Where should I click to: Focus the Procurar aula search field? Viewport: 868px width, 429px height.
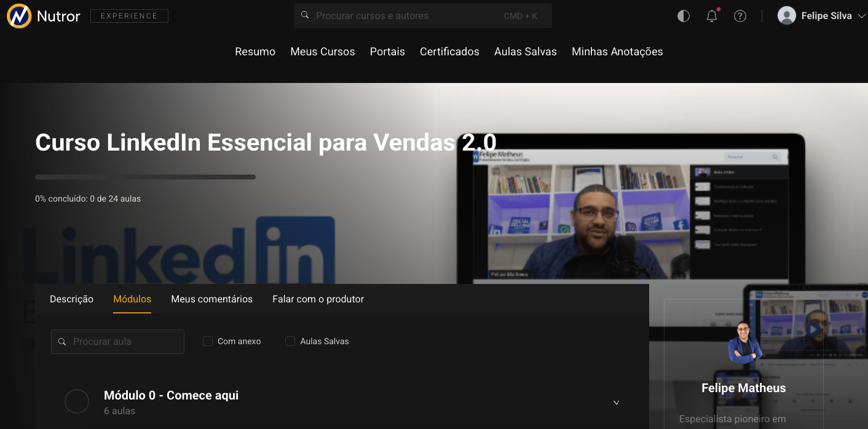point(117,342)
